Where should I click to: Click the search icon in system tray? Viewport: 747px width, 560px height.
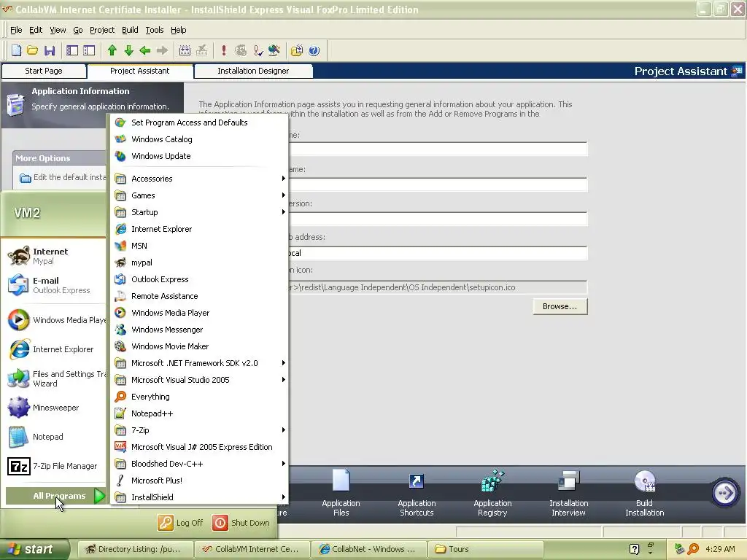coord(693,549)
